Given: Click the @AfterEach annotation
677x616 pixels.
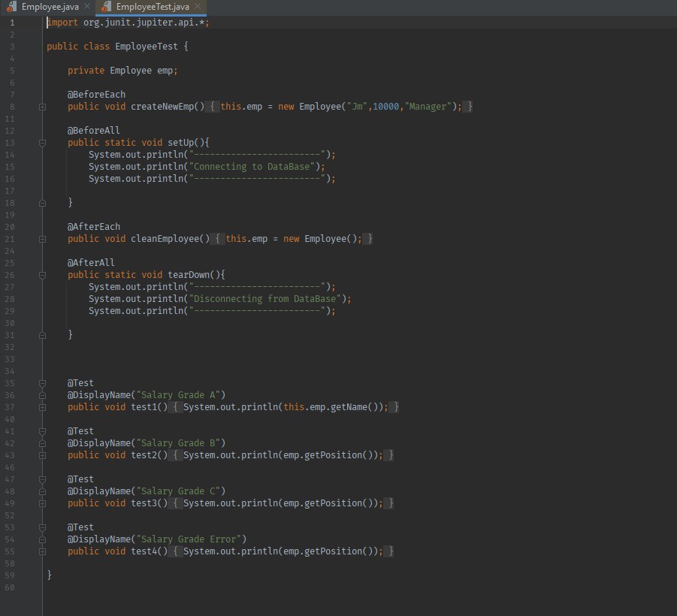Looking at the screenshot, I should coord(94,227).
